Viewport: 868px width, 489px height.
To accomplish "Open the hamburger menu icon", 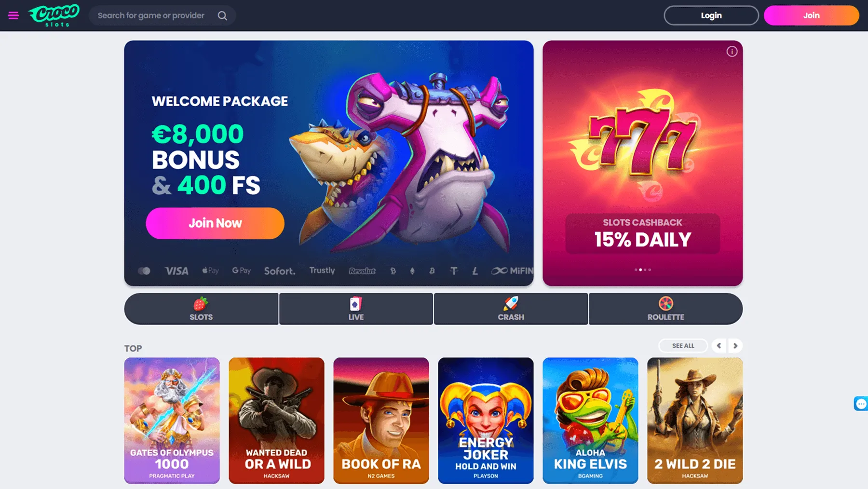I will coord(14,15).
